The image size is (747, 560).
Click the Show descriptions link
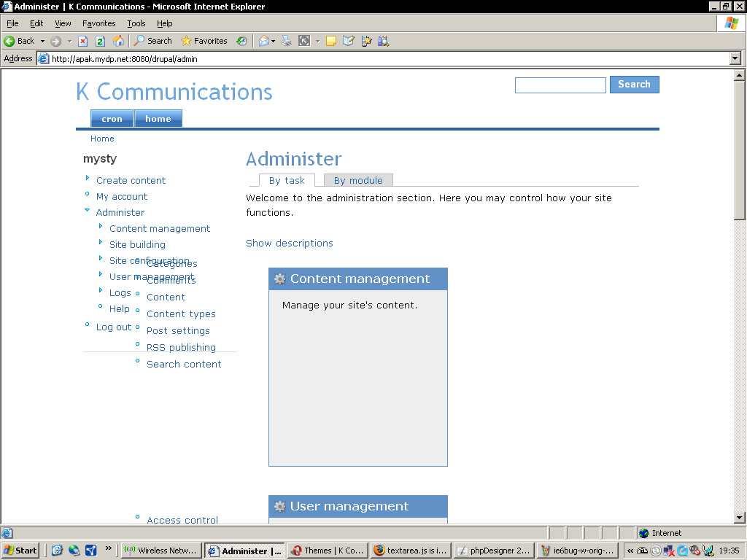(x=290, y=243)
